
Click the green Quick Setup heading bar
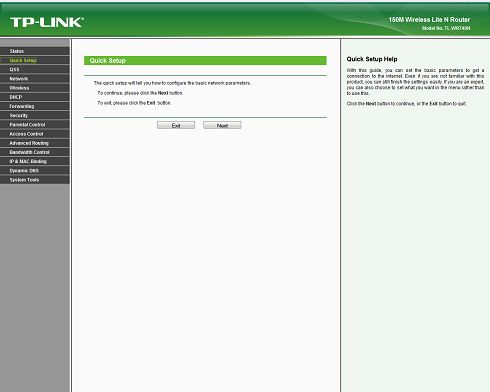point(205,61)
